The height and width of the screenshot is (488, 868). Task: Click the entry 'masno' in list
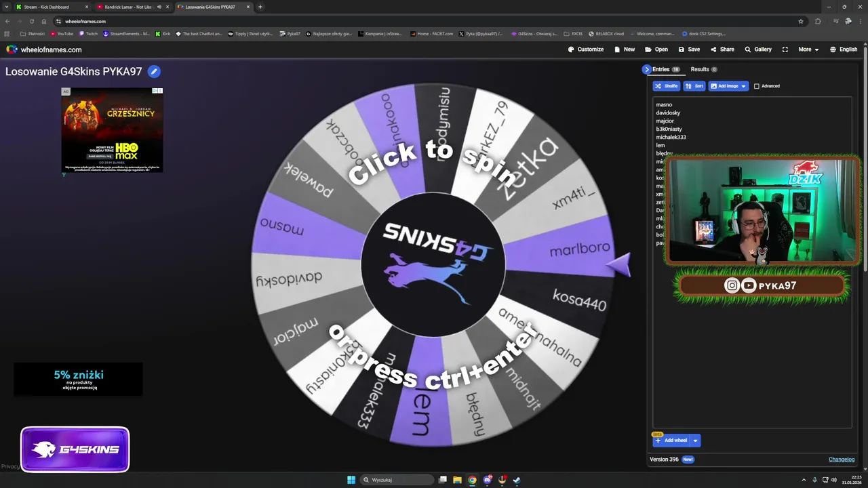(664, 104)
